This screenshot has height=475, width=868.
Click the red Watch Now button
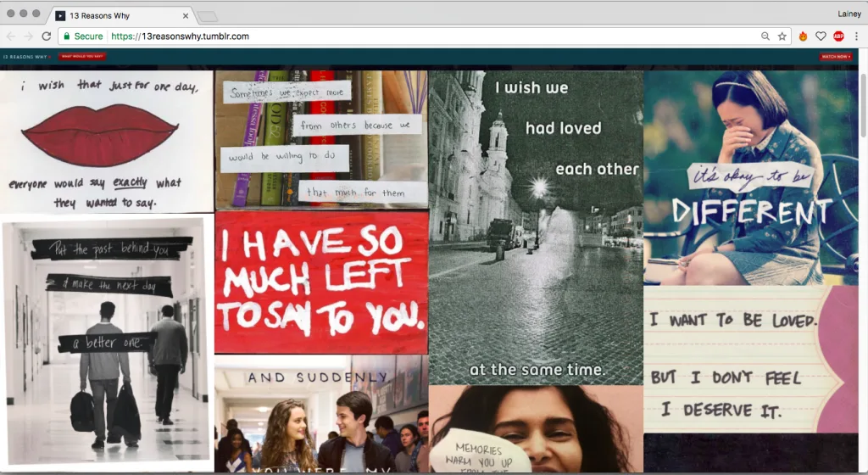pyautogui.click(x=835, y=57)
